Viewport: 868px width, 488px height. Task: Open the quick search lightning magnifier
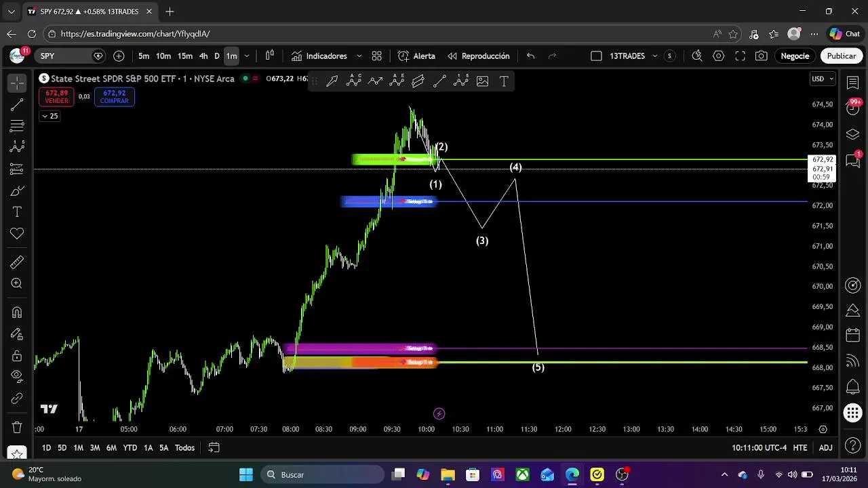697,56
